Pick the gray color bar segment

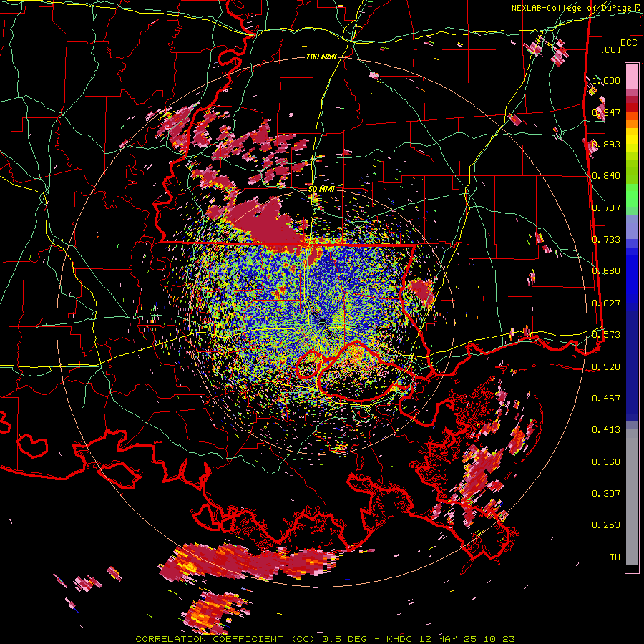point(632,497)
